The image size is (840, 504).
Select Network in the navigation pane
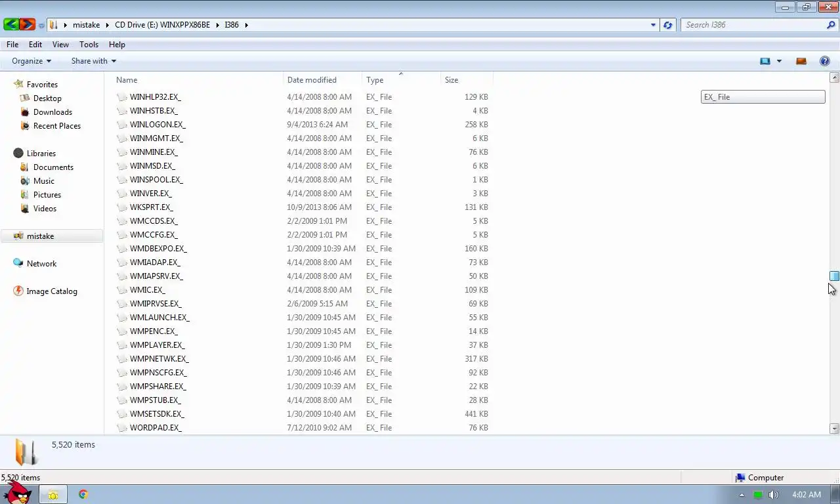41,264
